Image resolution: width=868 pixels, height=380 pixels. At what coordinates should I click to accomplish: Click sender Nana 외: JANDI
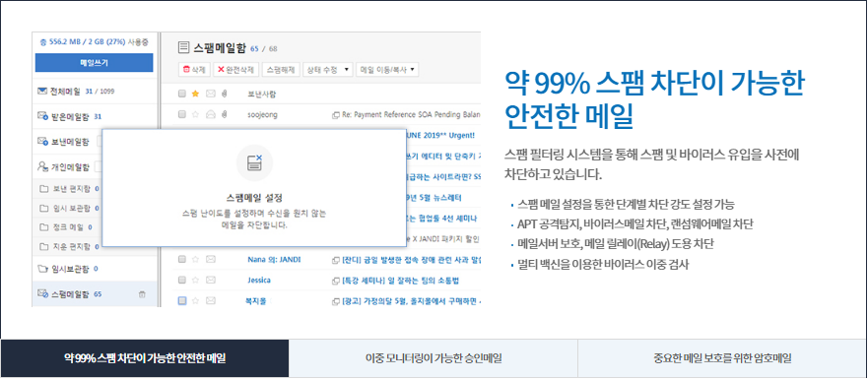coord(274,260)
